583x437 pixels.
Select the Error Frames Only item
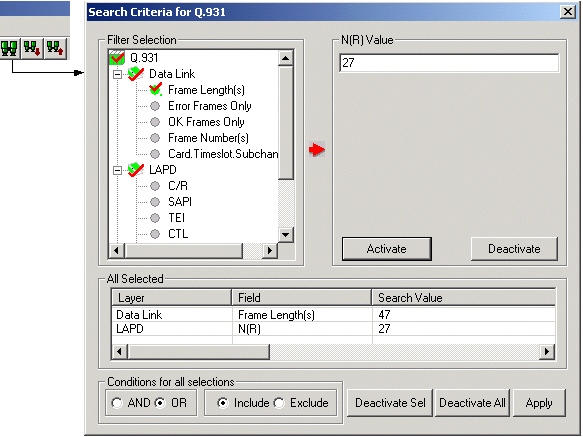(x=210, y=106)
